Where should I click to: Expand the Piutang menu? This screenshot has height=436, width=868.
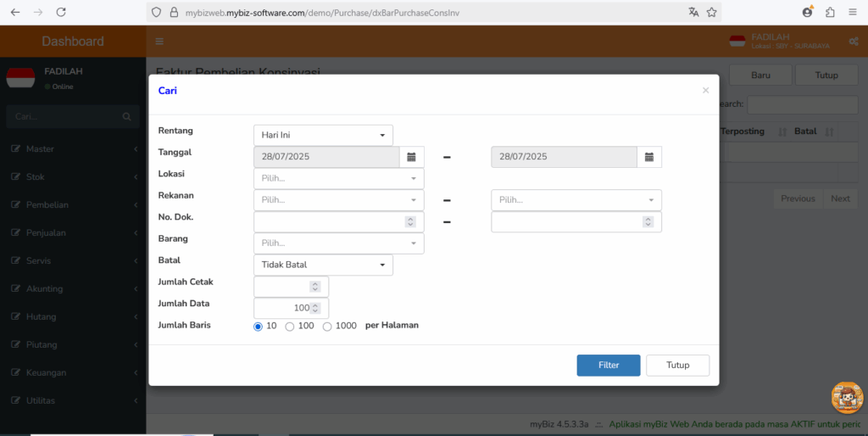(73, 344)
